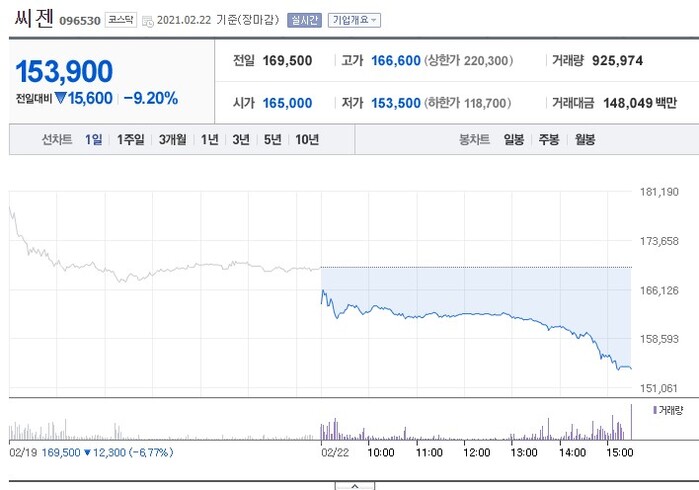Click the purple 거래량 legend swatch
The image size is (699, 490).
654,410
